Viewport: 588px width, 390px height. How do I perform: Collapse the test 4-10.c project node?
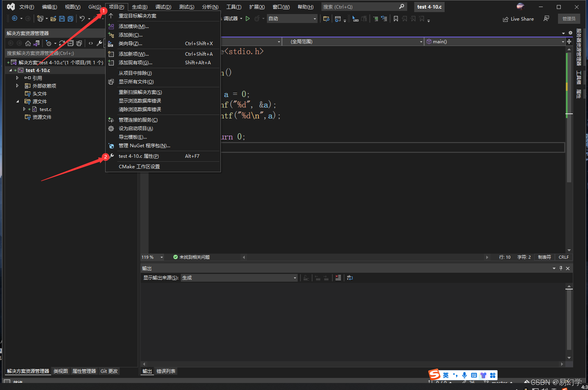pos(11,71)
